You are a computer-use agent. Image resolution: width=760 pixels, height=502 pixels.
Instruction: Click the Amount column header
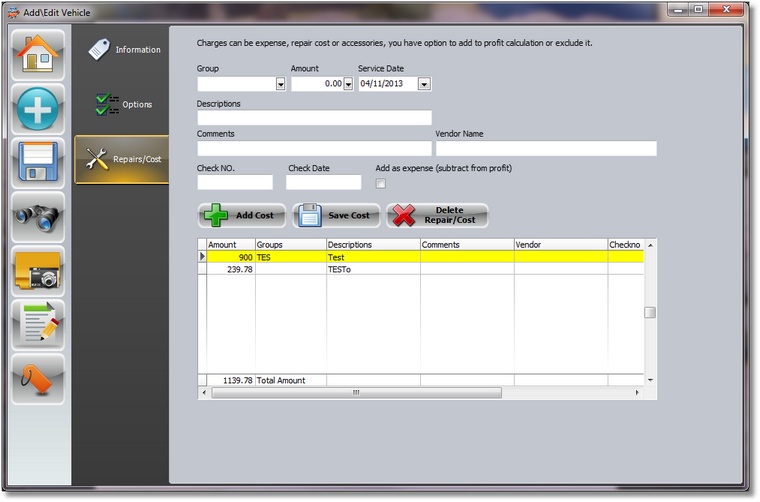point(231,245)
